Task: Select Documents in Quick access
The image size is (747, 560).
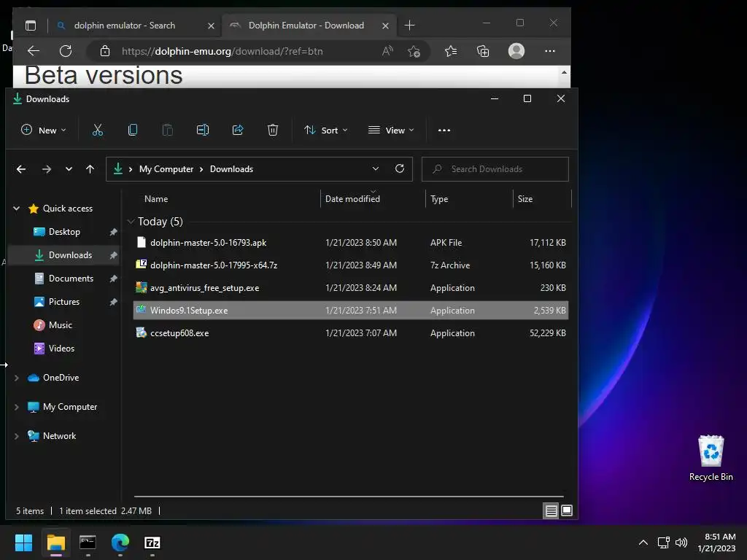Action: click(x=71, y=279)
